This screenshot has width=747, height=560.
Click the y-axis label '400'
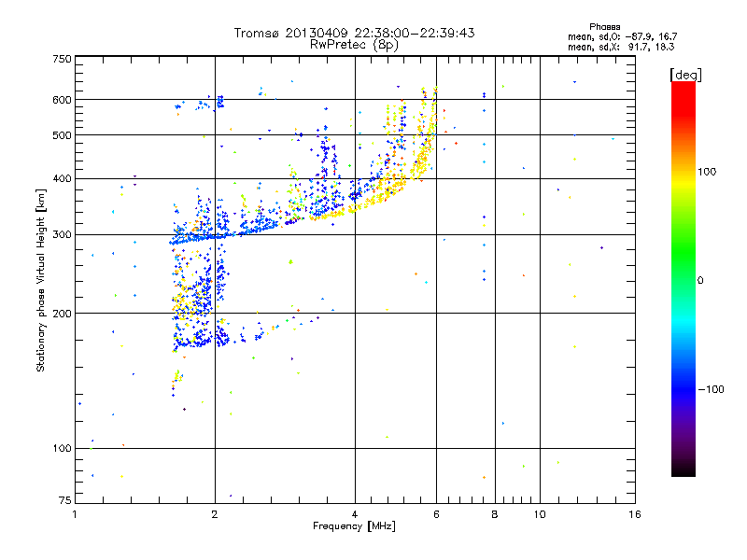tap(63, 178)
